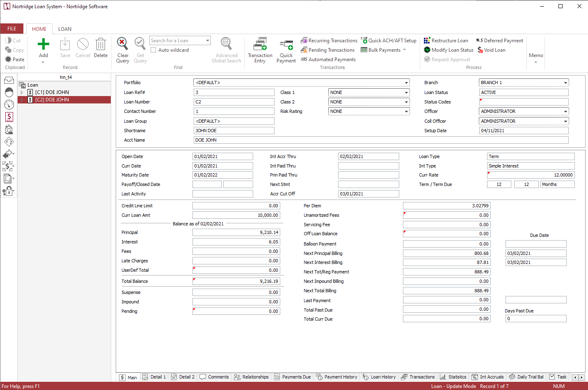Click the lock security sidebar icon
This screenshot has width=588, height=390.
coord(8,191)
